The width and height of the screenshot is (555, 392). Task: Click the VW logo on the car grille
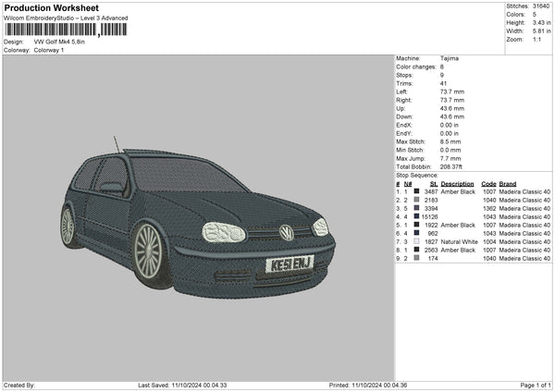[x=287, y=233]
